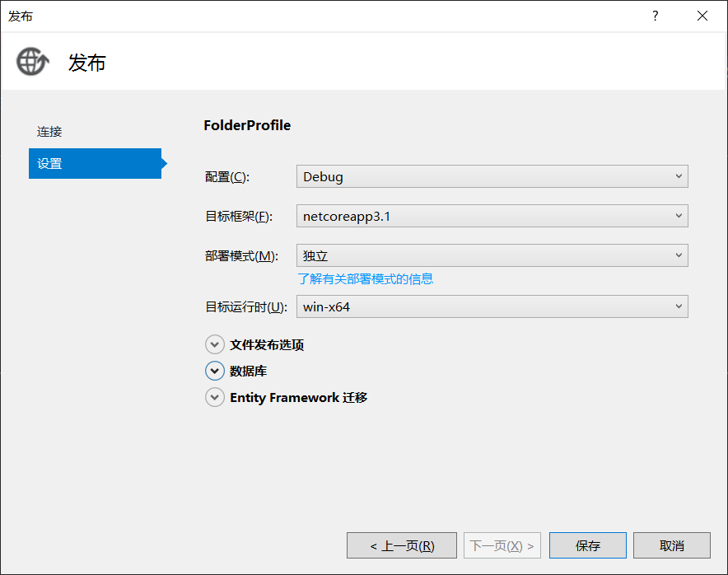The height and width of the screenshot is (575, 728).
Task: Click the publish globe icon in header
Action: [32, 61]
